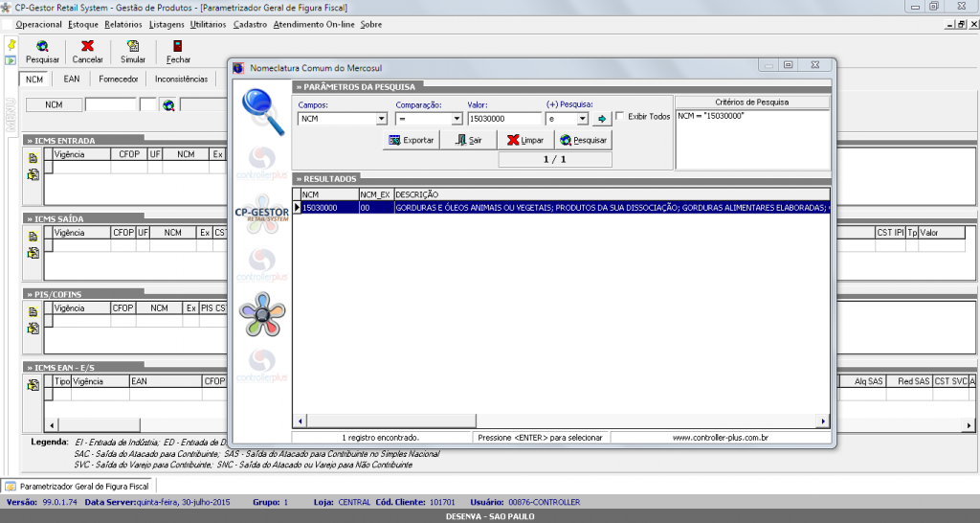Viewport: 980px width, 523px height.
Task: Open the Utilitários menu
Action: click(x=208, y=24)
